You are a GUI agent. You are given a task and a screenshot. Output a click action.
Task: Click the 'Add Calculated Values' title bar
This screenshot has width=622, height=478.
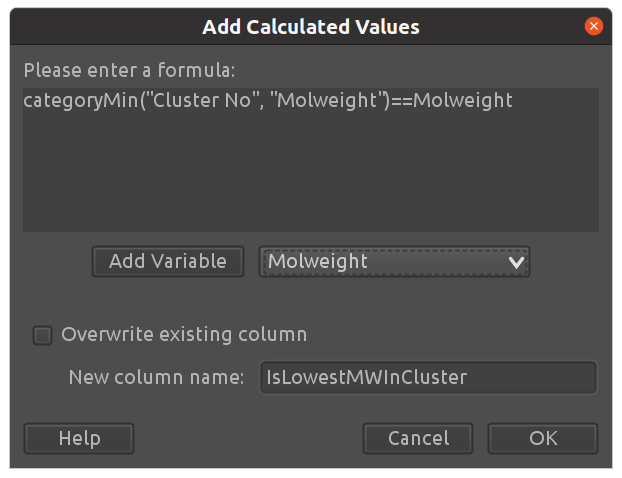310,27
